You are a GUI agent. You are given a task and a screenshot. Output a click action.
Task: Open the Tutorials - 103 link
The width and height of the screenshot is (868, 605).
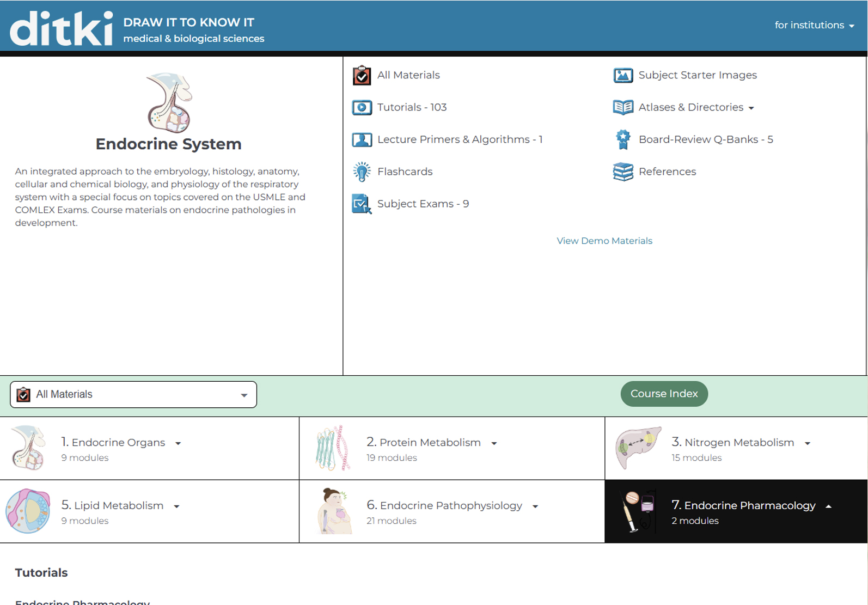(x=412, y=107)
